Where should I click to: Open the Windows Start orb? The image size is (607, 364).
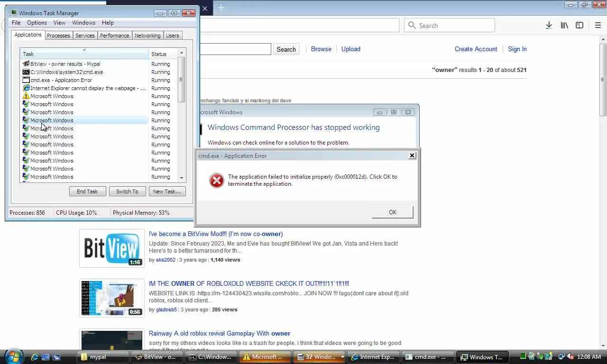(x=13, y=356)
